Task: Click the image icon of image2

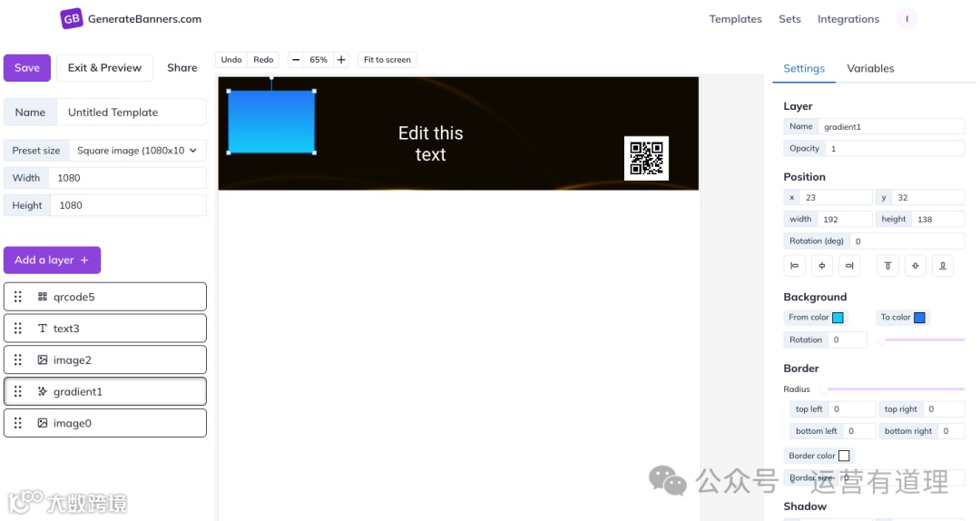Action: 43,360
